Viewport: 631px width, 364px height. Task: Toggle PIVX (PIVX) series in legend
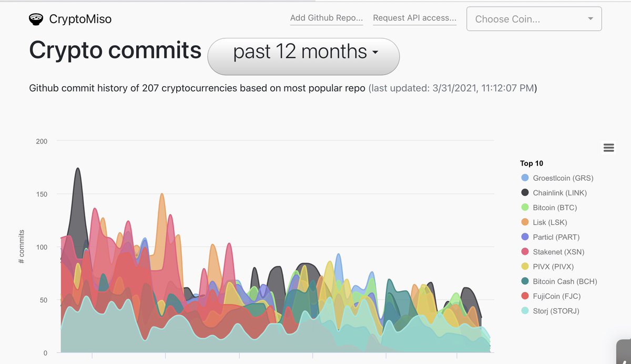coord(547,266)
